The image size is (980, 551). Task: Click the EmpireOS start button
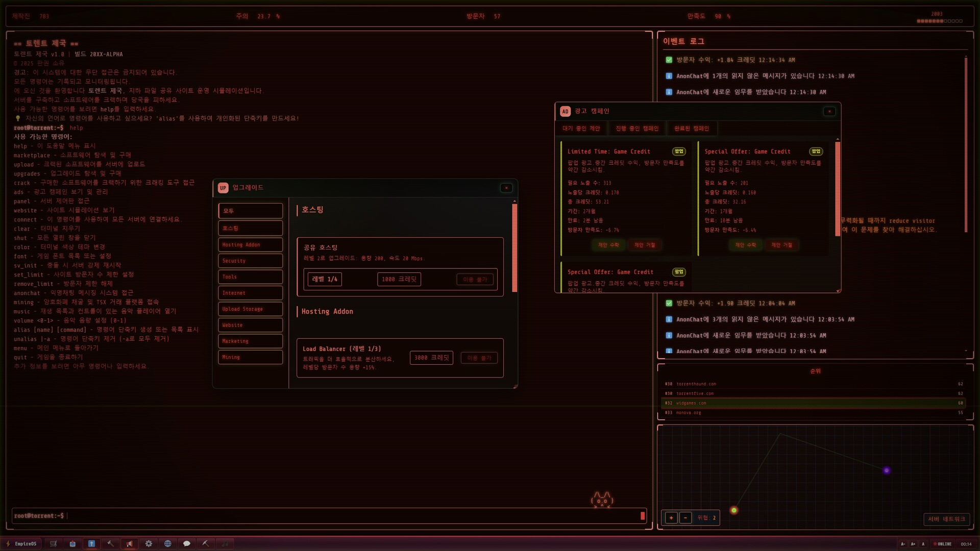(x=21, y=544)
